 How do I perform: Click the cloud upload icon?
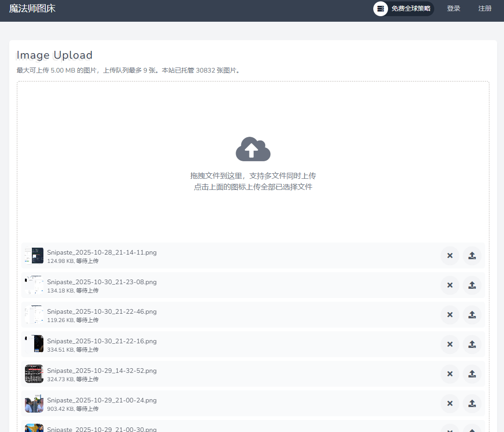pos(253,149)
